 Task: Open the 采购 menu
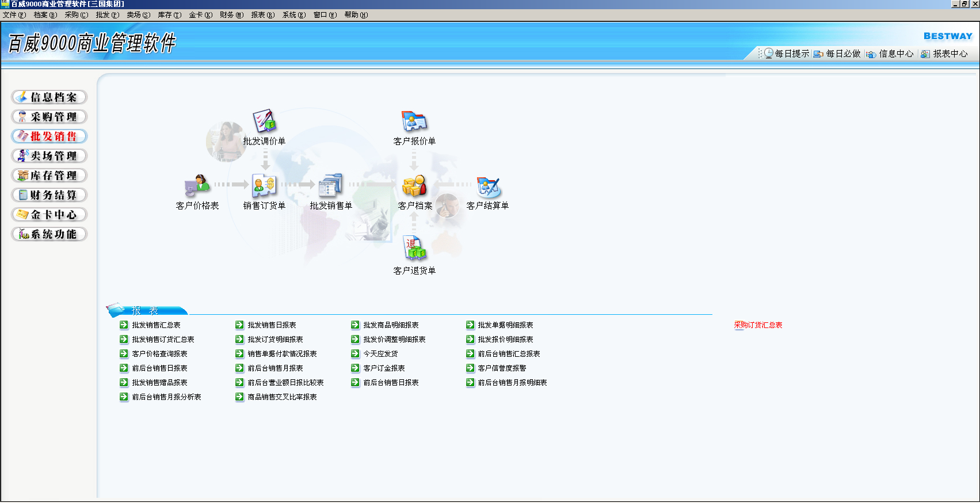tap(77, 15)
